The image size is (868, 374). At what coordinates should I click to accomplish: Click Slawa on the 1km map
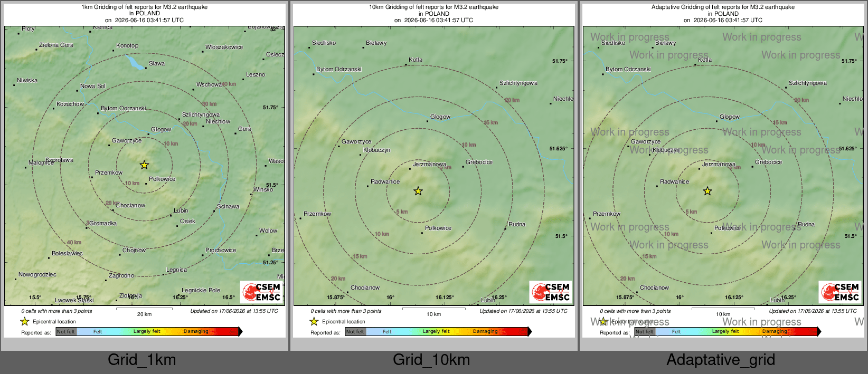tap(157, 64)
